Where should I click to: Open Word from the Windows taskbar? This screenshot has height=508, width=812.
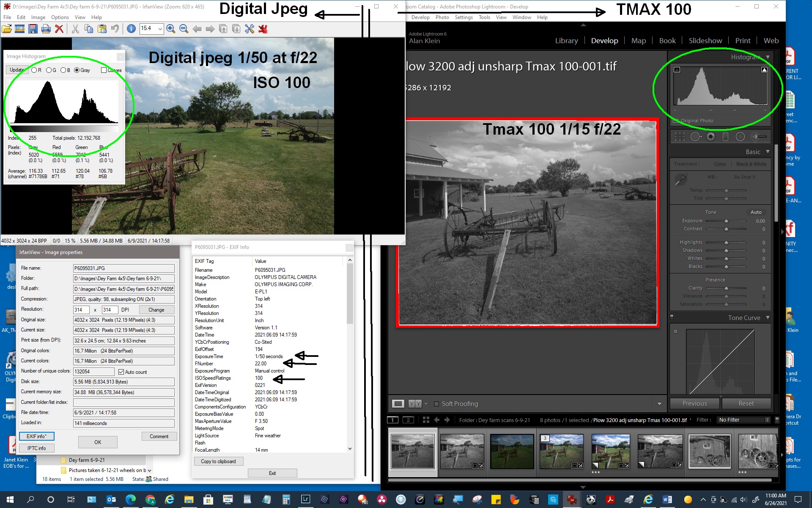point(667,500)
